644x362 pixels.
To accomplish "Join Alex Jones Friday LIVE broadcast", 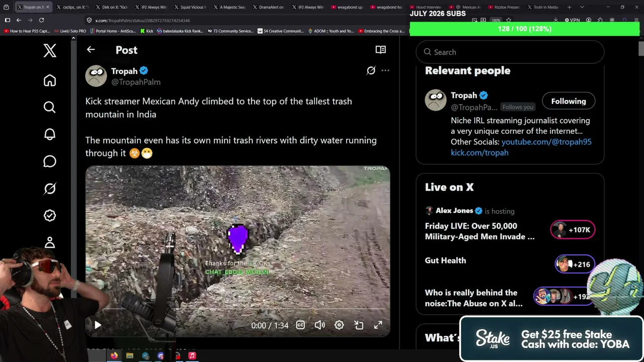I will [x=479, y=231].
